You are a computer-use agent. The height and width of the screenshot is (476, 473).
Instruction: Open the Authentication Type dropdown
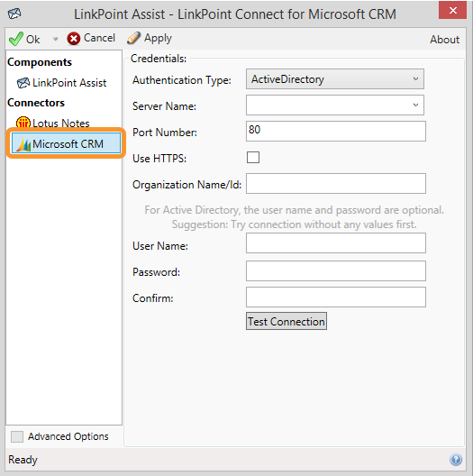point(335,79)
